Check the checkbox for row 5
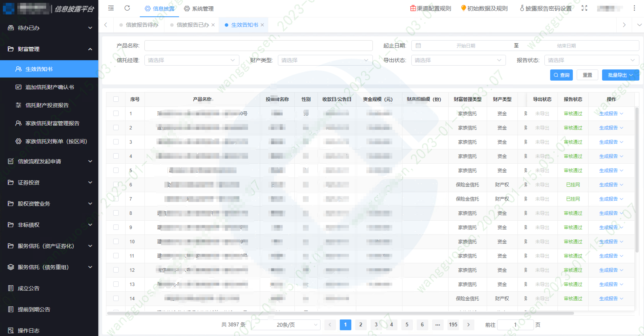Image resolution: width=644 pixels, height=336 pixels. [x=116, y=170]
